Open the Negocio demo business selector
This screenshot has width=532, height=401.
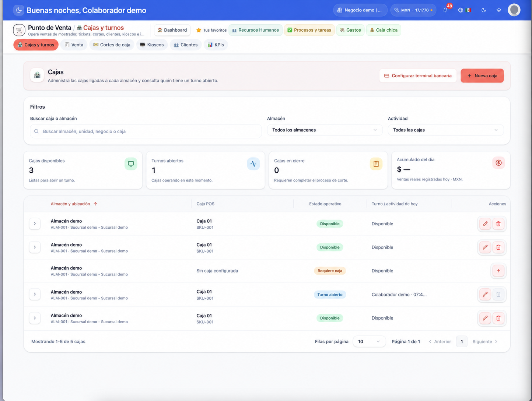point(360,10)
